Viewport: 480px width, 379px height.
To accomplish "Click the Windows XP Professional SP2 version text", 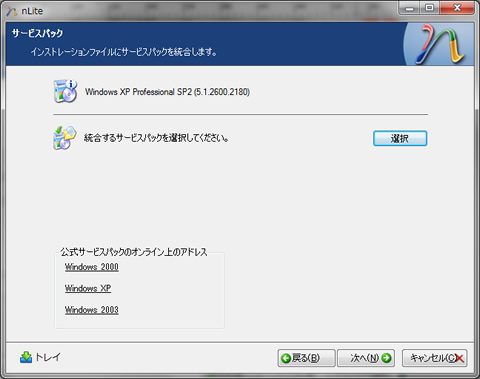I will click(x=167, y=92).
